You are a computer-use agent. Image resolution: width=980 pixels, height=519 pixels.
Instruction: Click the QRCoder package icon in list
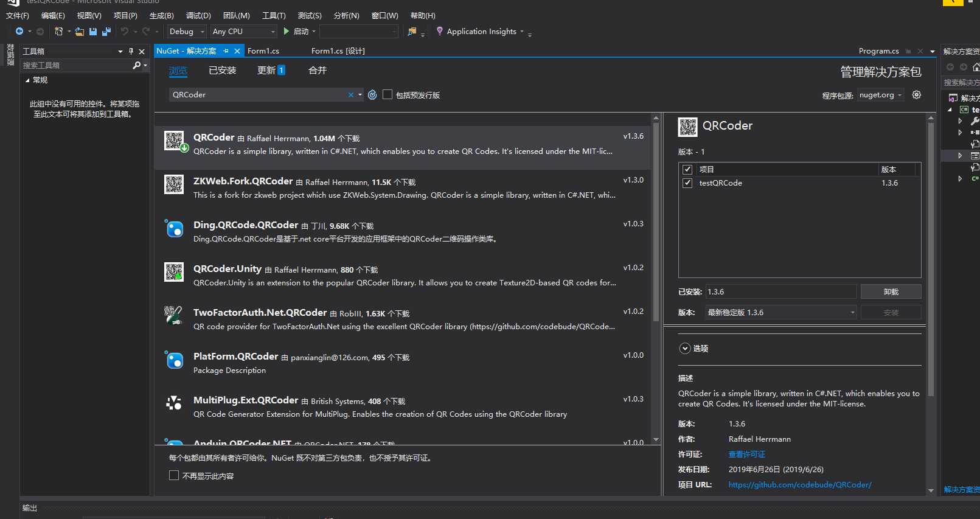pyautogui.click(x=175, y=141)
